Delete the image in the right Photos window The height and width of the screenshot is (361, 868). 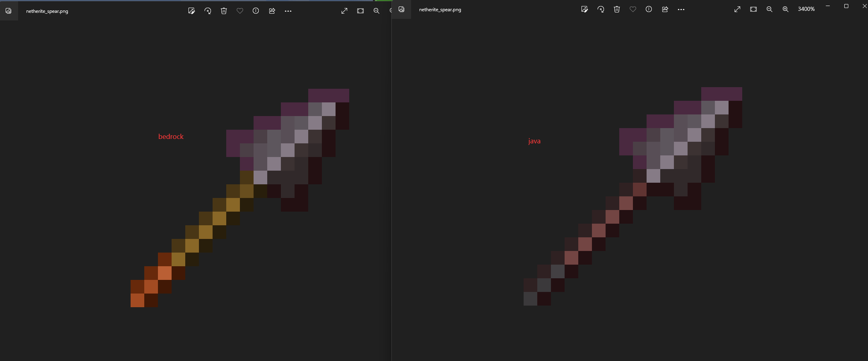[617, 9]
